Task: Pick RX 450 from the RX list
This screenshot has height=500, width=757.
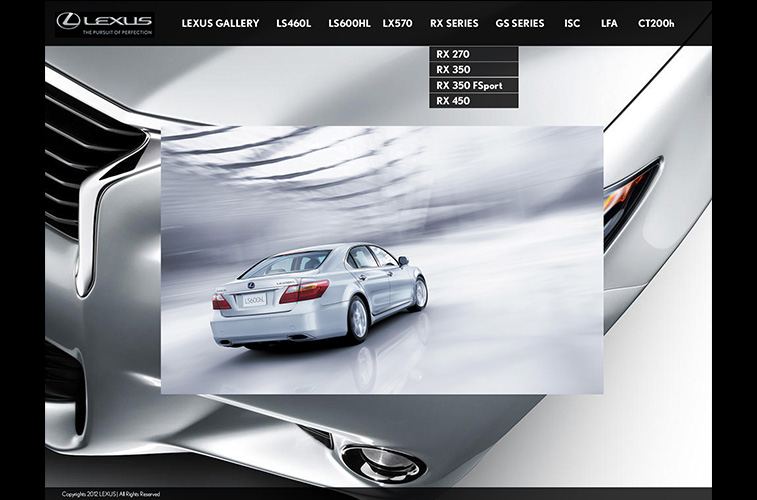Action: pyautogui.click(x=474, y=100)
